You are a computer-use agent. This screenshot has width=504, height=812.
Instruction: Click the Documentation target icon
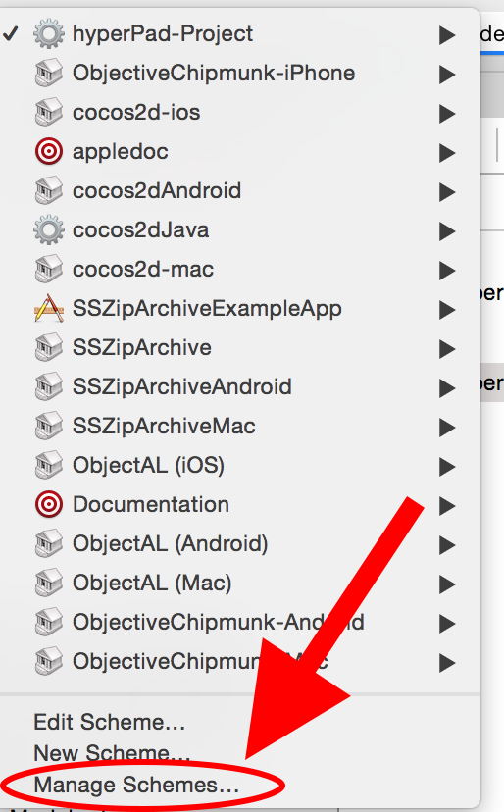tap(49, 504)
